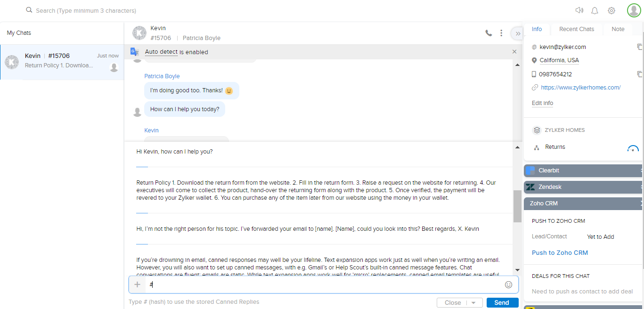644x309 pixels.
Task: Open the emoji picker in message box
Action: (508, 285)
